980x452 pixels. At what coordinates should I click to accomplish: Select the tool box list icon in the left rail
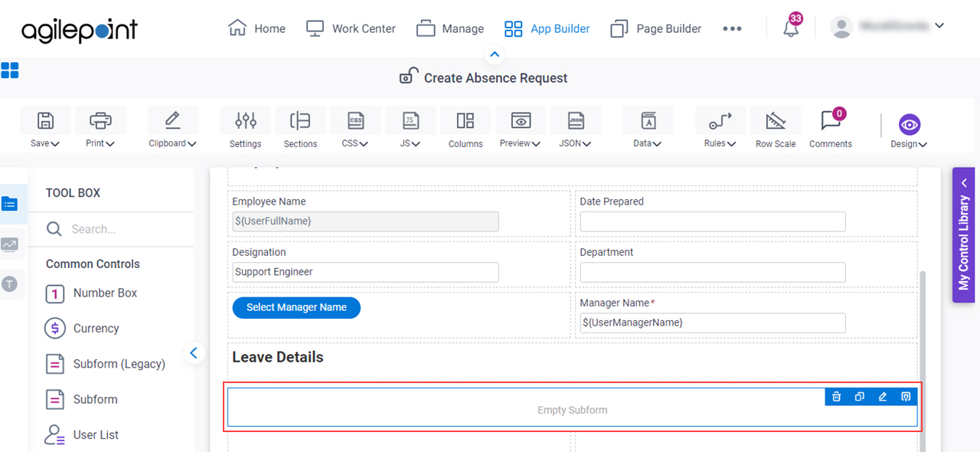[9, 204]
